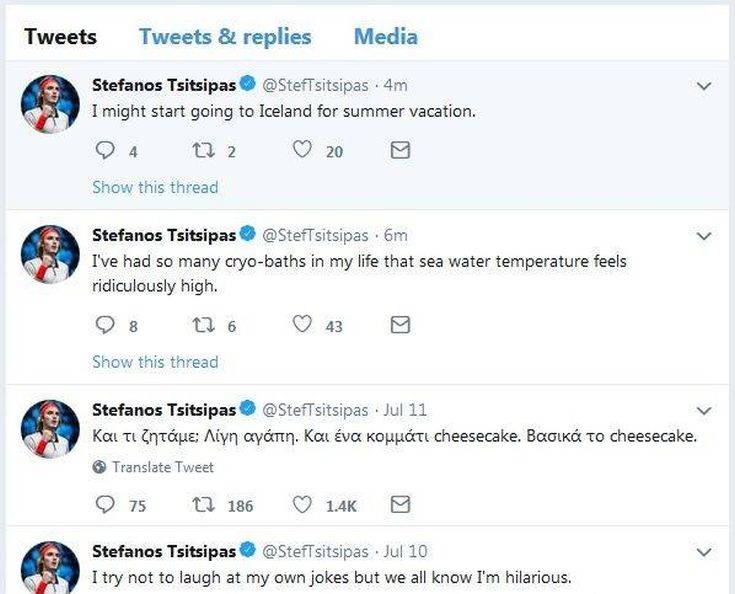Like the cryo-baths tweet with 43 likes

click(302, 325)
